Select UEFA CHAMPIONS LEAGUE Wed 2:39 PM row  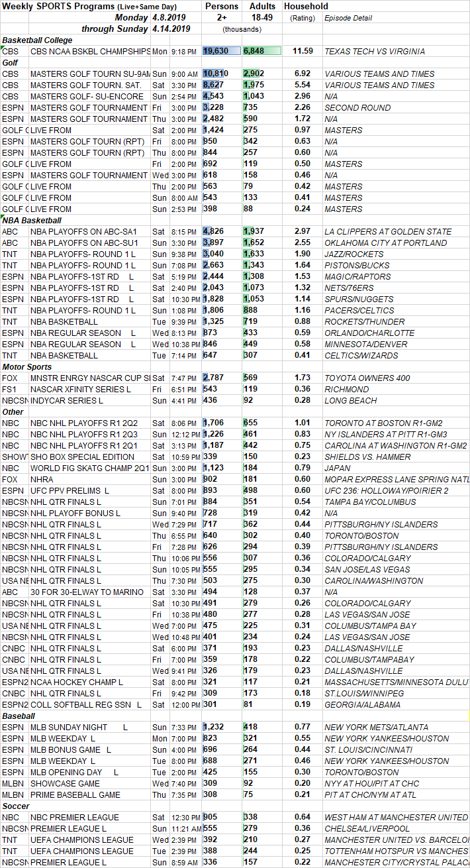click(235, 840)
